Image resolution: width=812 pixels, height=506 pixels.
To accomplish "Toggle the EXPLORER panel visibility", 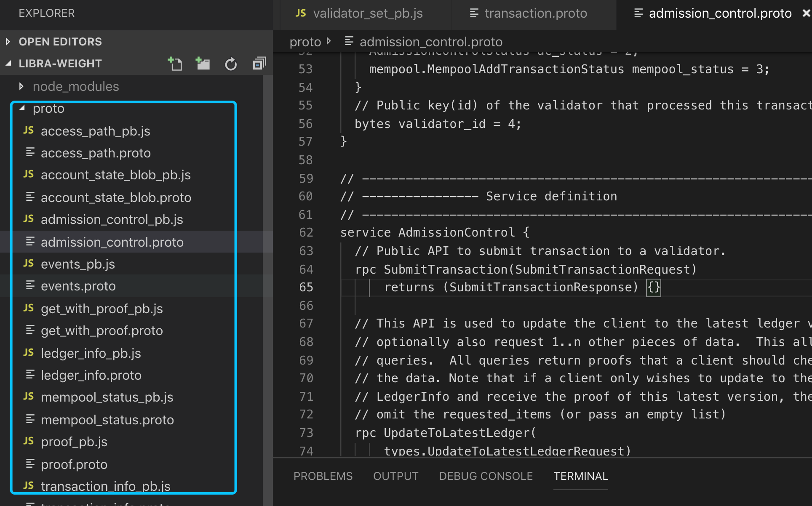I will 45,12.
